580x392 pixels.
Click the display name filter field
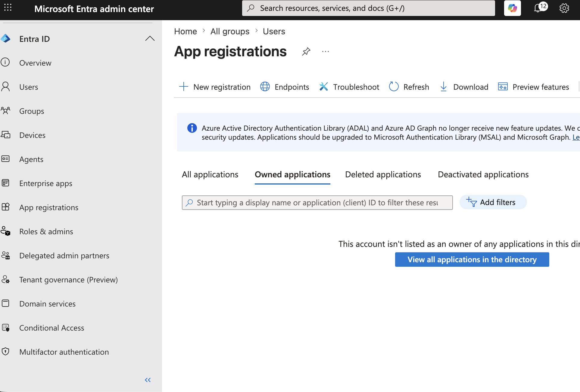click(317, 203)
